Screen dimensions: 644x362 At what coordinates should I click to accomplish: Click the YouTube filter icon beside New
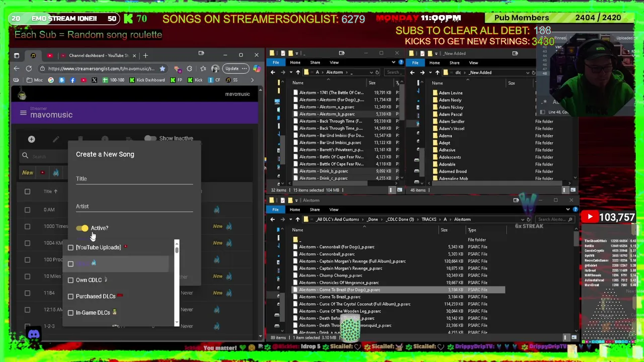pos(42,172)
